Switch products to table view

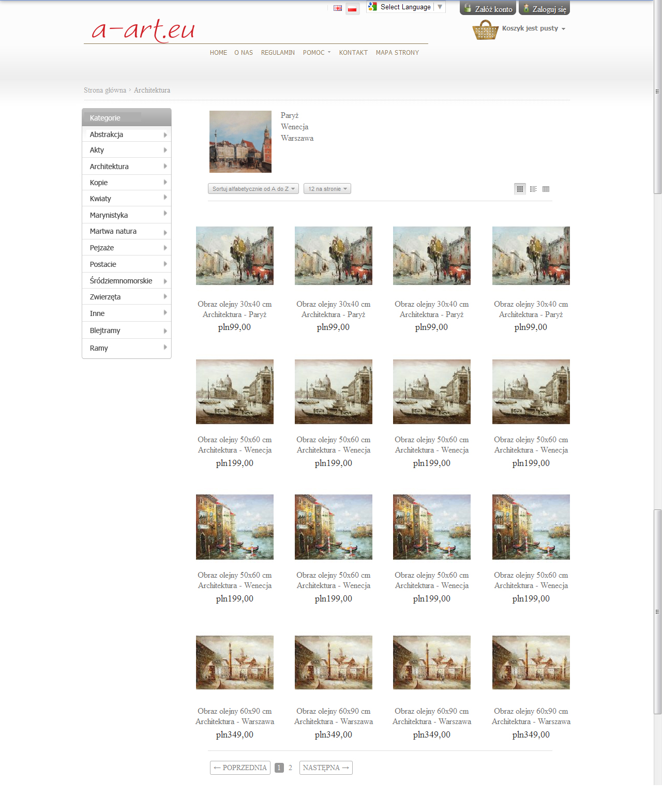point(546,189)
